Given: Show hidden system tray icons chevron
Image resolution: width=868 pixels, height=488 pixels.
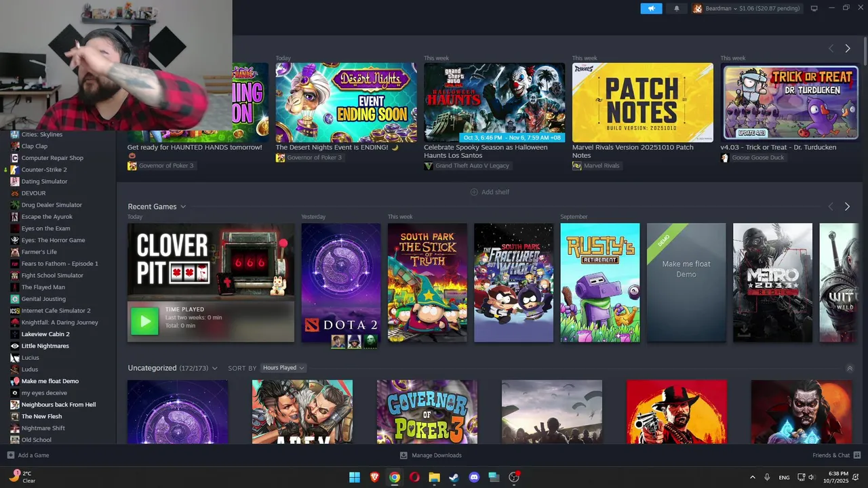Looking at the screenshot, I should tap(752, 477).
